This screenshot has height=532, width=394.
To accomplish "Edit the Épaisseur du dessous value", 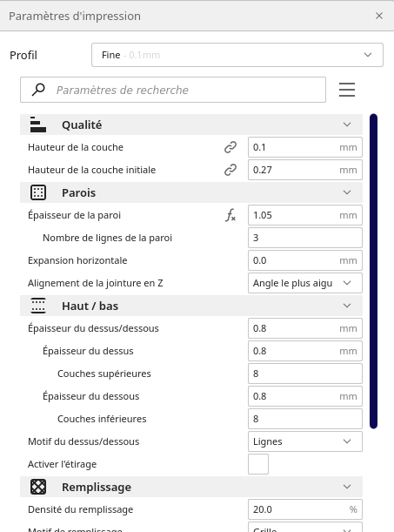I will (305, 396).
